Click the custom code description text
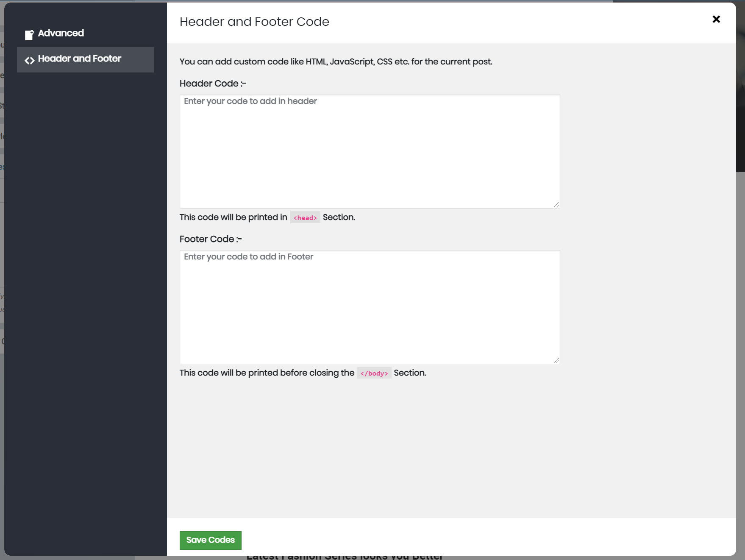Screen dimensions: 745x560 click(x=336, y=61)
